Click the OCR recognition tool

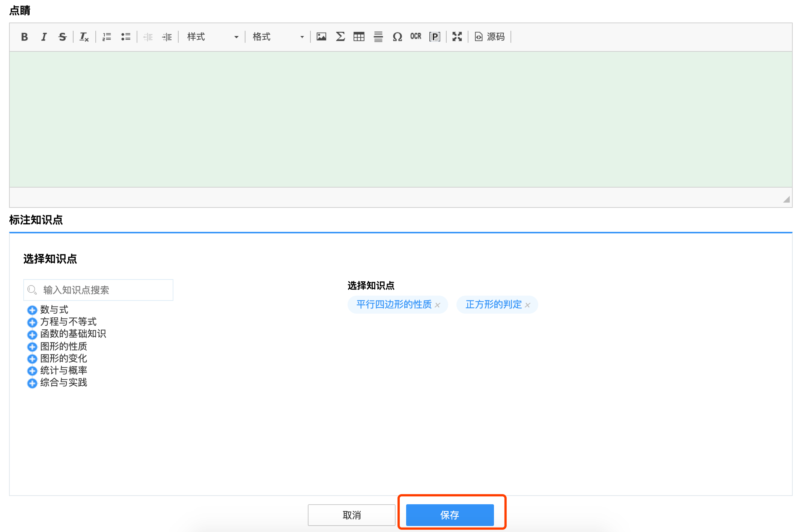coord(416,36)
